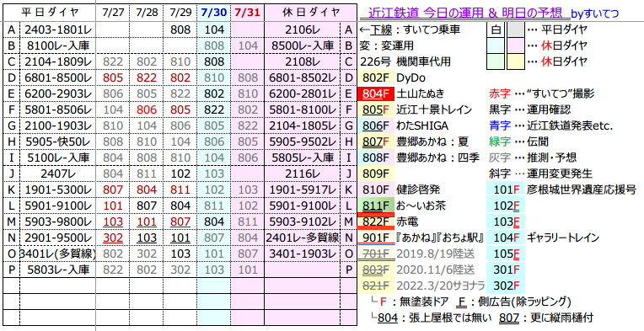644x331 pixels.
Task: Click the 2106レ holiday service cell
Action: click(x=303, y=29)
